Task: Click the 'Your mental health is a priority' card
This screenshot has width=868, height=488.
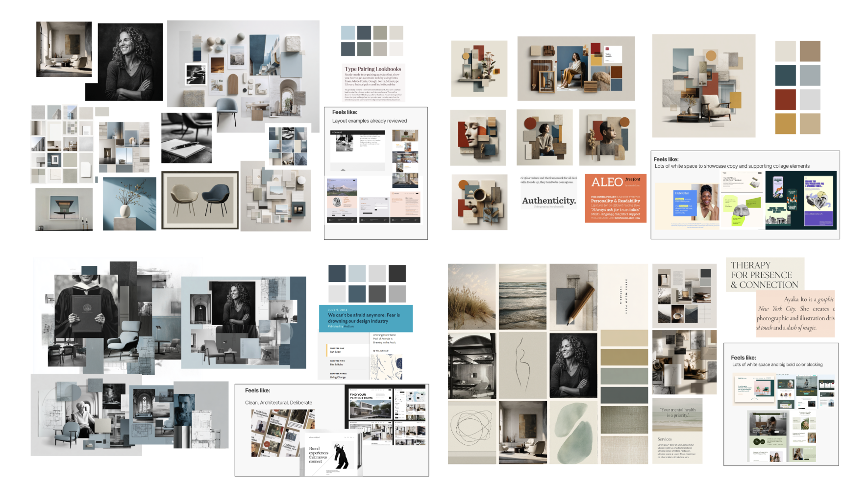Action: pyautogui.click(x=677, y=413)
